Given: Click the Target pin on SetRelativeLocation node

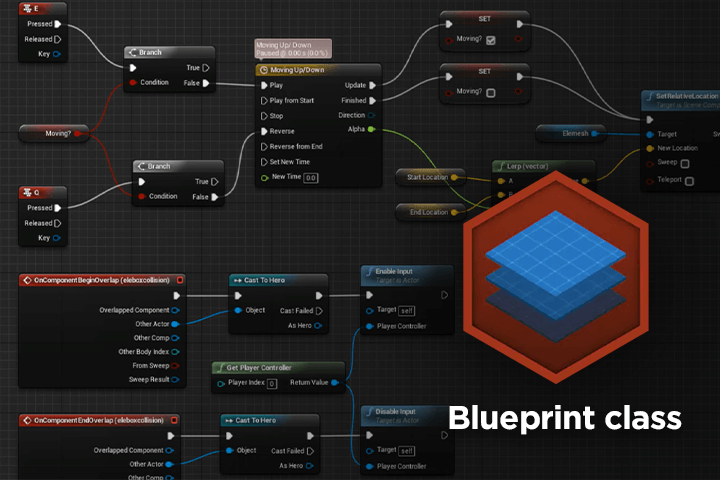Looking at the screenshot, I should 650,135.
